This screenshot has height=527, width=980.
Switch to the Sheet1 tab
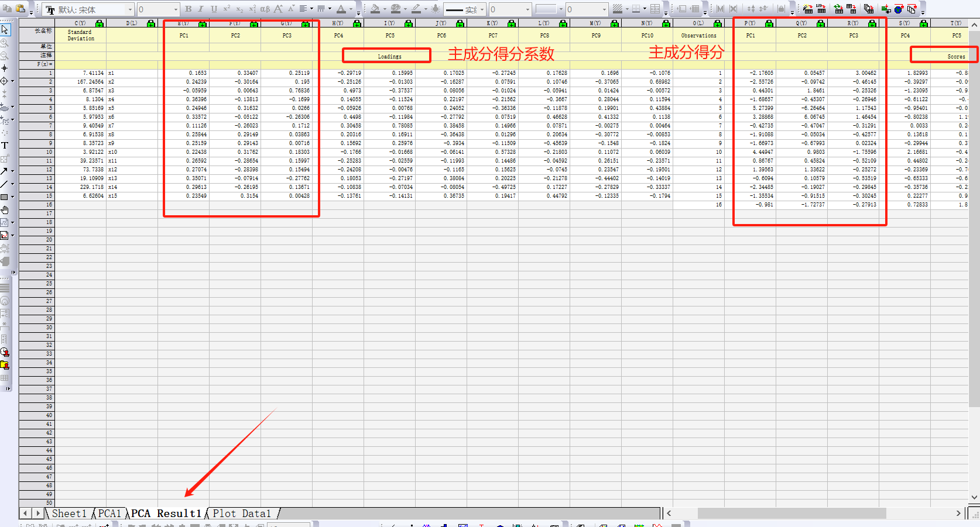coord(69,514)
